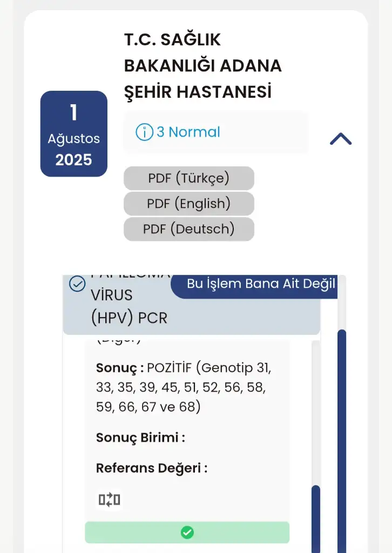Click the outer scrollbar track above the thumb
This screenshot has height=553, width=392.
342,302
